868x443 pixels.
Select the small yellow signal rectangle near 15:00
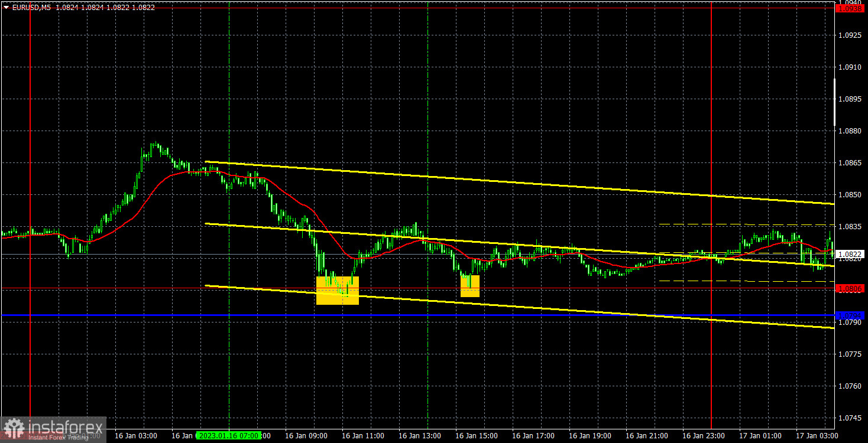tap(470, 286)
